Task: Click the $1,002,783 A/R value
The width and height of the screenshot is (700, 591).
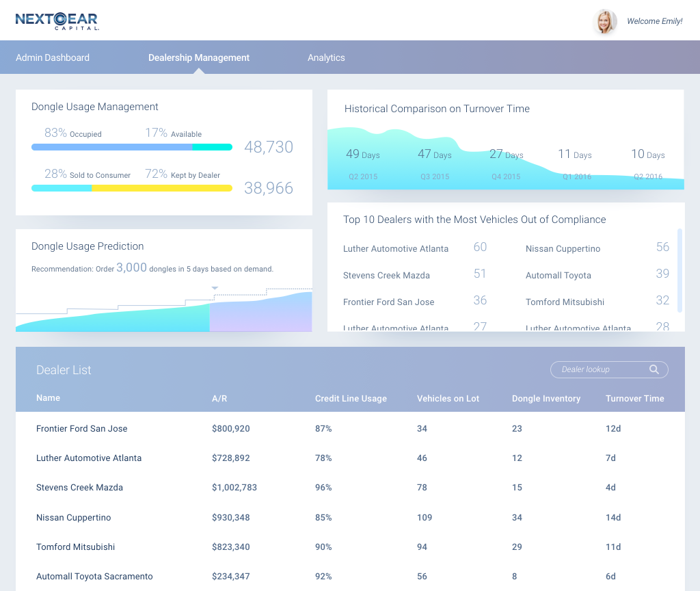Action: (x=234, y=487)
